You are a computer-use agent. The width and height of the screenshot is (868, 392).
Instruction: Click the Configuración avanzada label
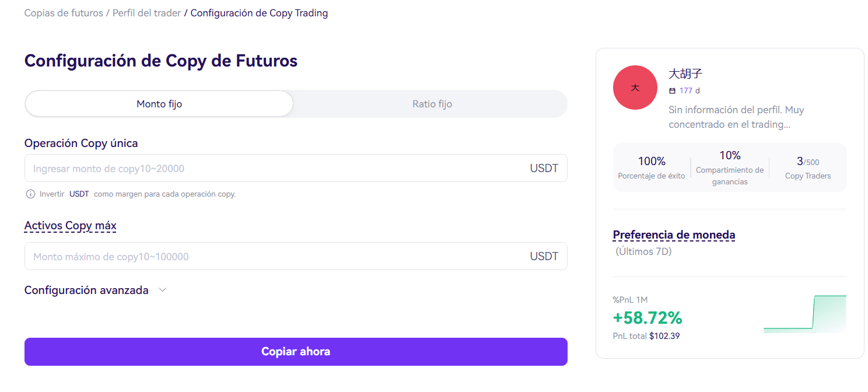coord(86,290)
